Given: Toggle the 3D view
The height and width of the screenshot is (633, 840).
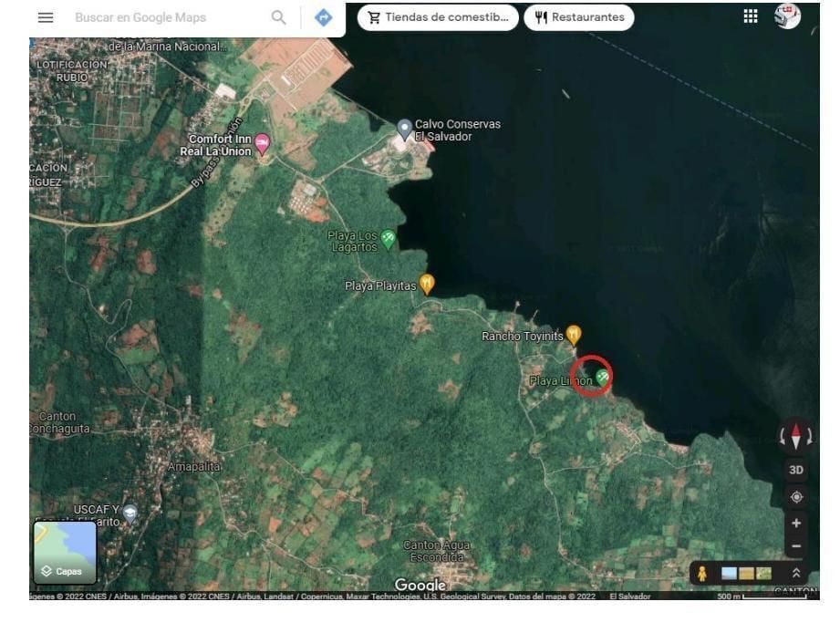Looking at the screenshot, I should pyautogui.click(x=796, y=471).
